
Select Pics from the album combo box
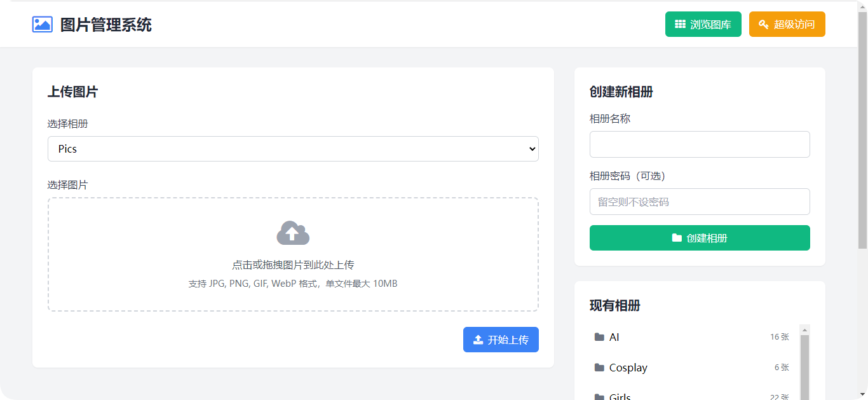coord(292,148)
